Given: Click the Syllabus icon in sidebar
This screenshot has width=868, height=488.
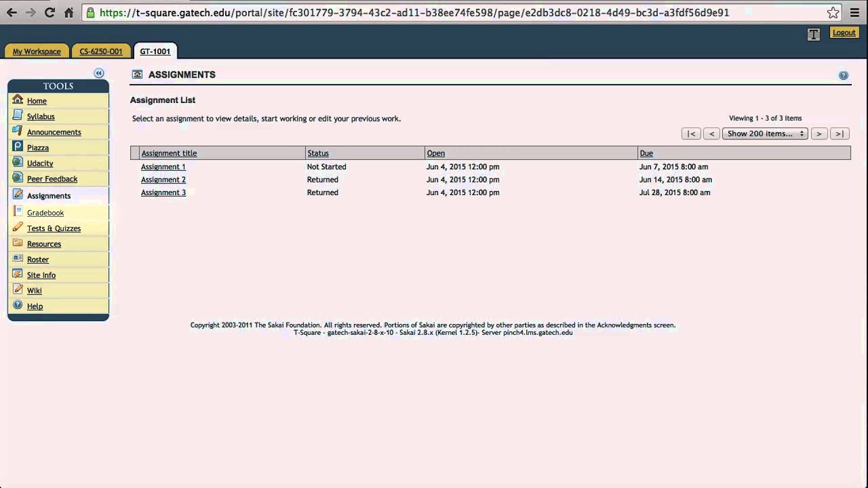Looking at the screenshot, I should pos(18,115).
